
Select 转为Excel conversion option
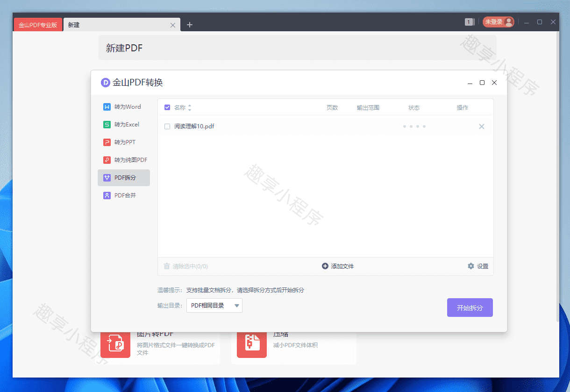coord(124,125)
